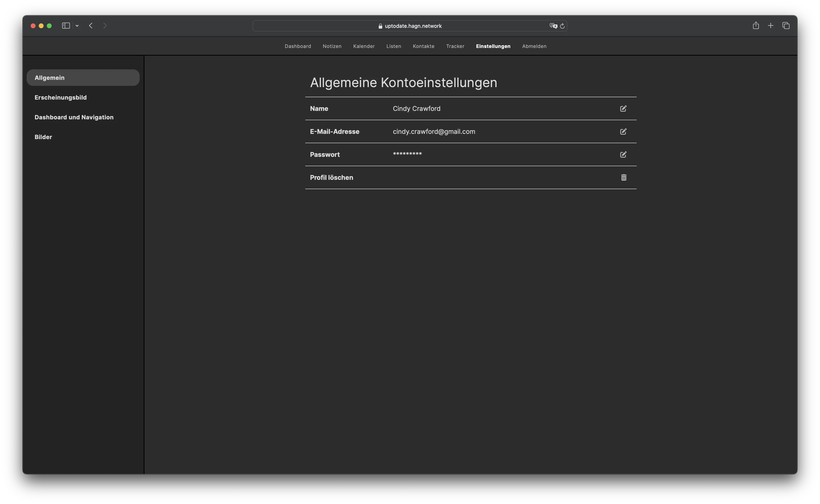Click the Profil löschen trash icon
820x504 pixels.
click(623, 177)
